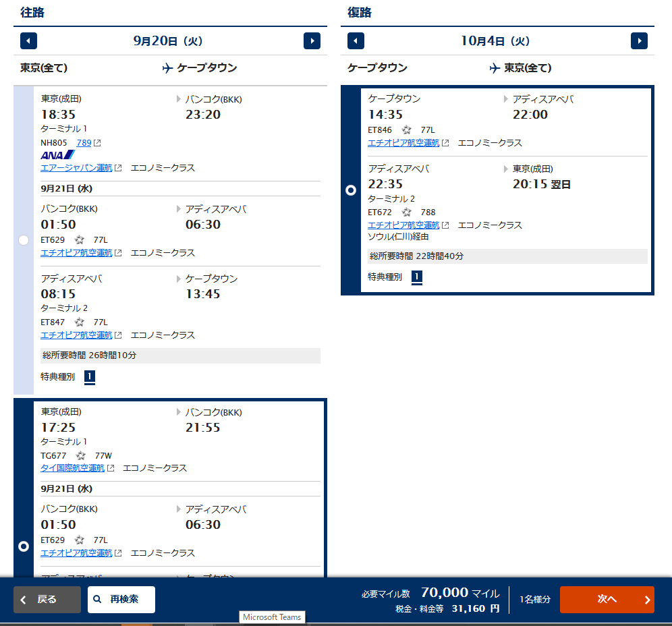This screenshot has width=672, height=626.
Task: Open タイ国際航空運航 operator link
Action: tap(72, 468)
